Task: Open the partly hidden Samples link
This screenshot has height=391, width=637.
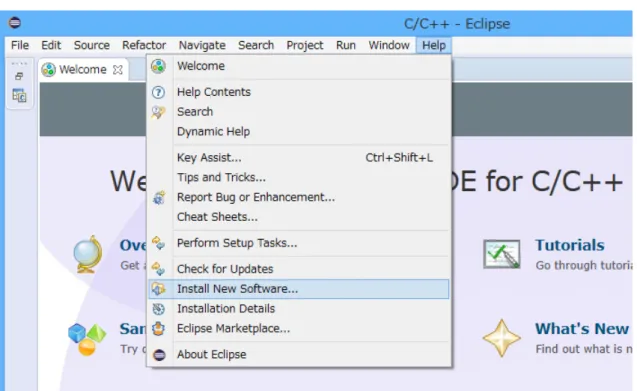Action: 133,329
